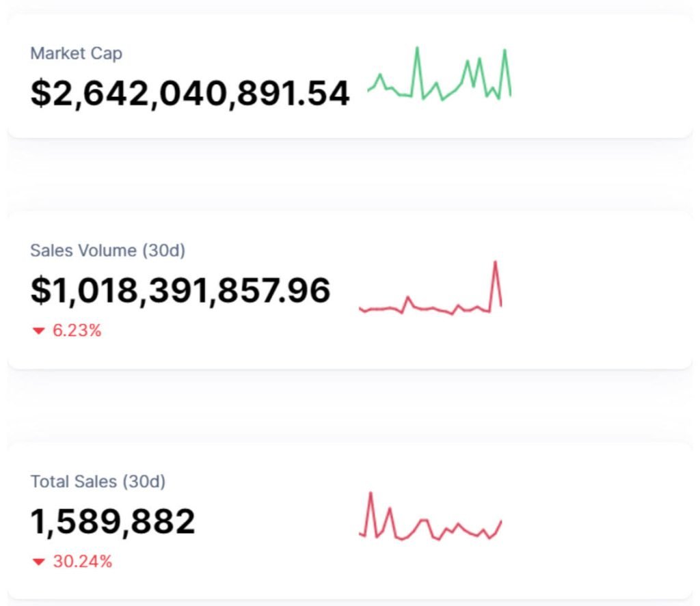Viewport: 700px width, 606px height.
Task: Click the tallest peak in Total Sales sparkline
Action: tap(371, 493)
